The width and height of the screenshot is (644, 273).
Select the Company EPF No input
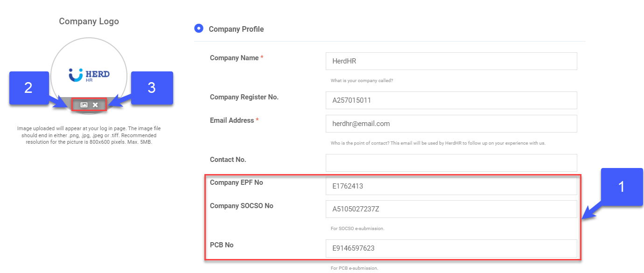451,186
